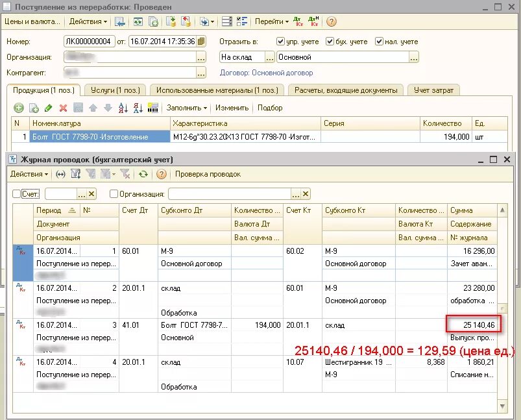Open the Договор: Основной договор link
Screen dimensions: 521x420
pyautogui.click(x=267, y=73)
